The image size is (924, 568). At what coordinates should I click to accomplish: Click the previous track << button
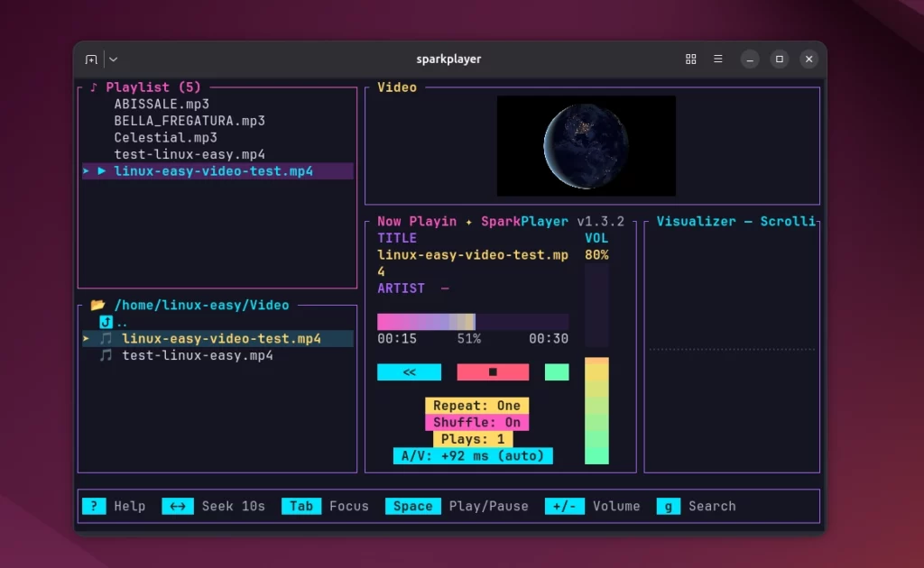tap(409, 372)
